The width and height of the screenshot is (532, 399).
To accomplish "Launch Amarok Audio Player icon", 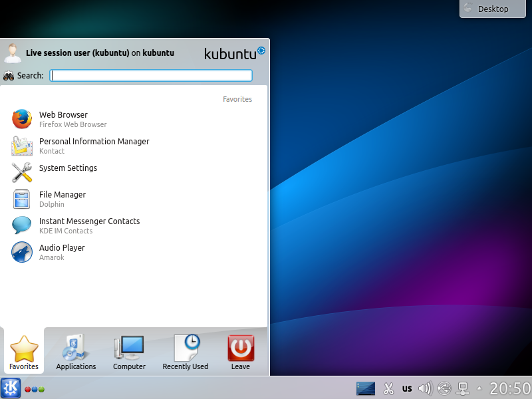I will pos(22,252).
